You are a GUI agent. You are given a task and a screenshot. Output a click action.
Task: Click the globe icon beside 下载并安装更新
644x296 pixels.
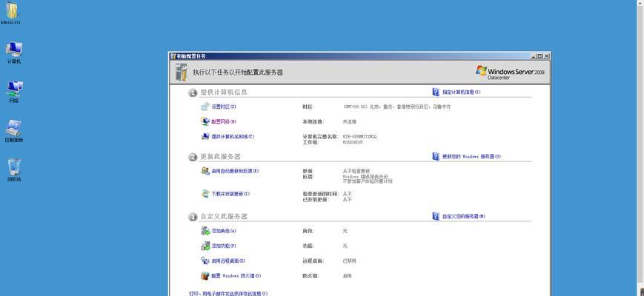tap(205, 194)
